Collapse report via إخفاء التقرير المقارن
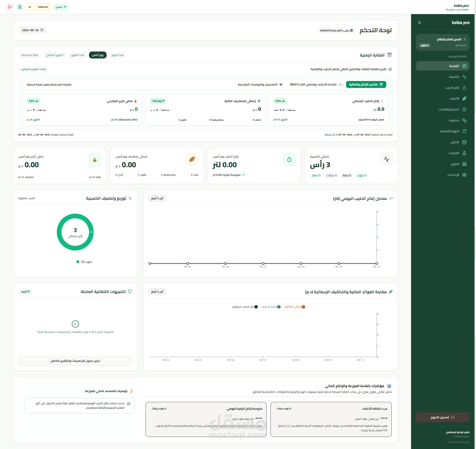Screen dimensions: 476x449 click(33, 69)
